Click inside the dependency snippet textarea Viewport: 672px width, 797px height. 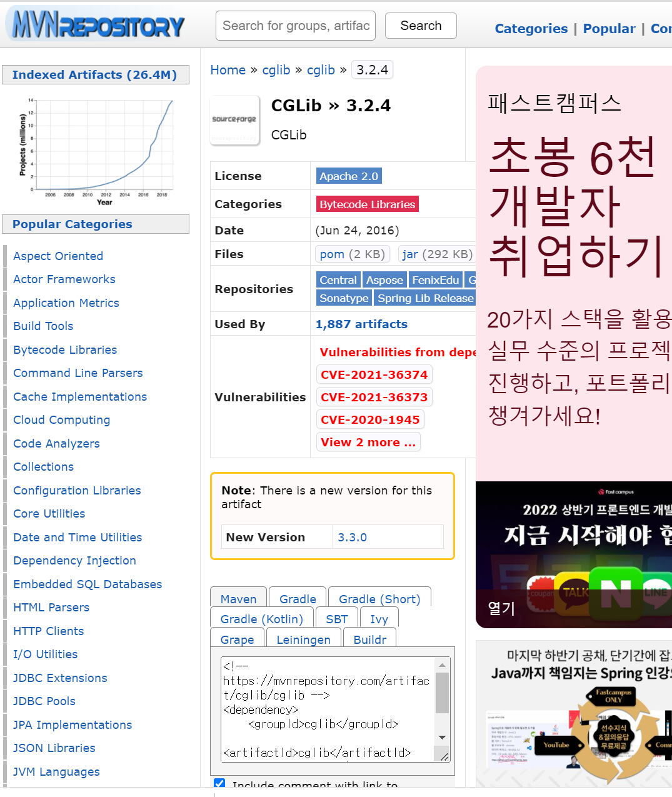(x=328, y=709)
